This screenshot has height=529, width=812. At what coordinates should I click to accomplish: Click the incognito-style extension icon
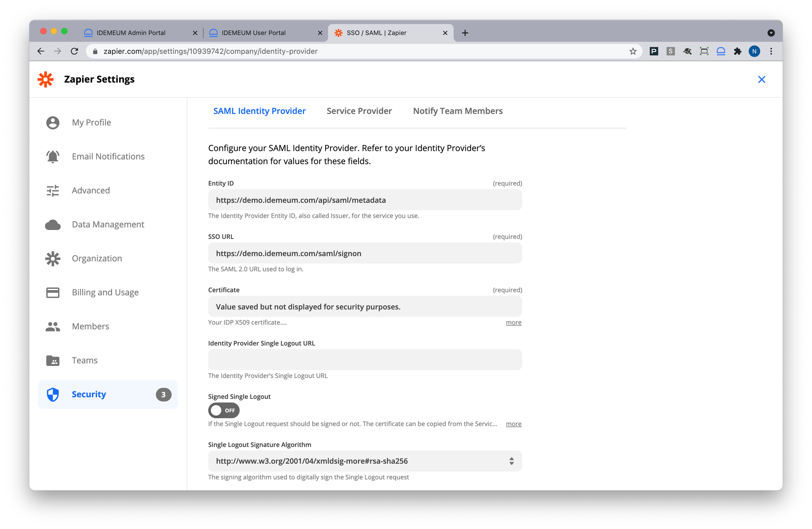coord(687,51)
